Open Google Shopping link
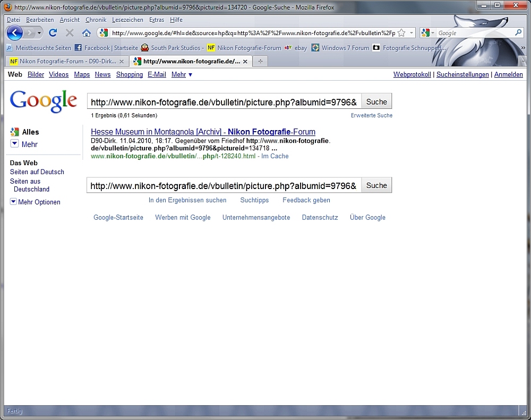 [x=130, y=74]
